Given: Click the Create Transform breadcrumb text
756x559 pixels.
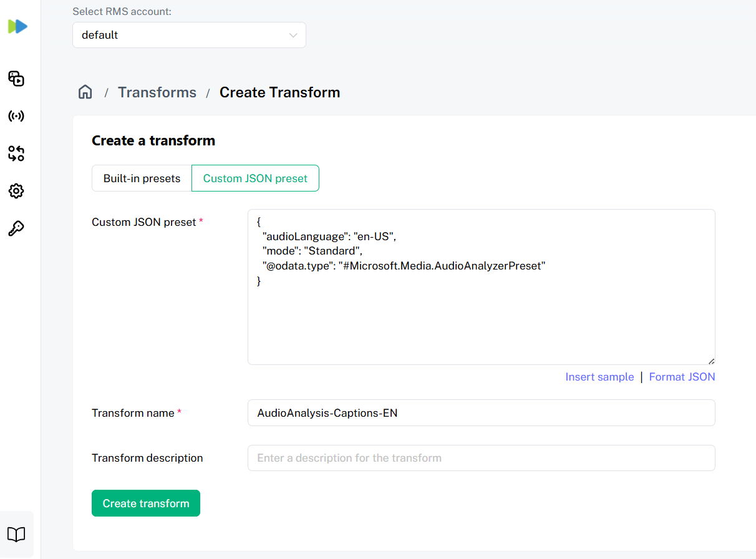Looking at the screenshot, I should coord(279,92).
